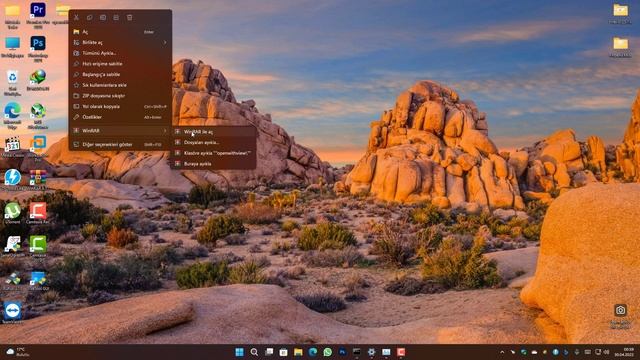Choose 'ZIP dosyasına sıkıştır' entry
Screen dimensions: 640x360
[x=120, y=96]
